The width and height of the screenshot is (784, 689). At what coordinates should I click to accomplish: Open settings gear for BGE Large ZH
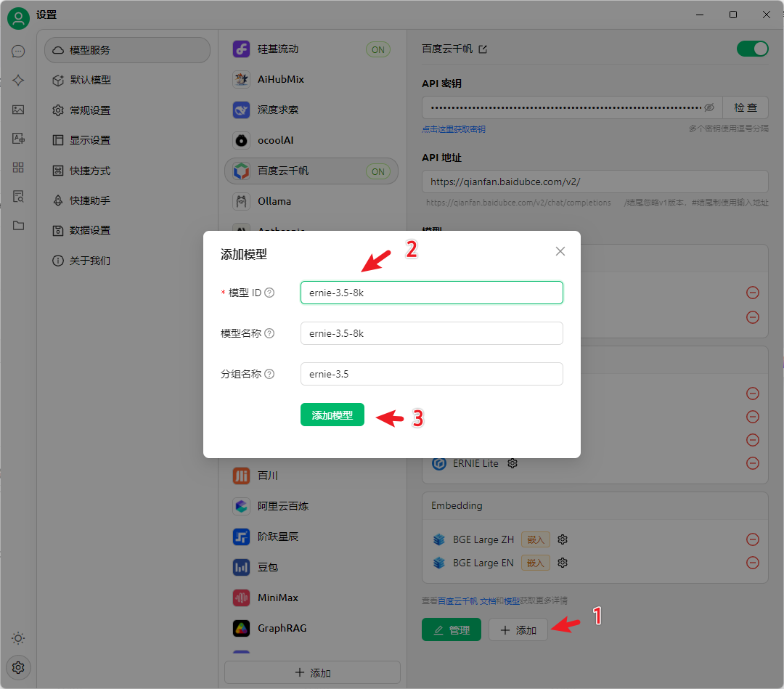tap(563, 539)
